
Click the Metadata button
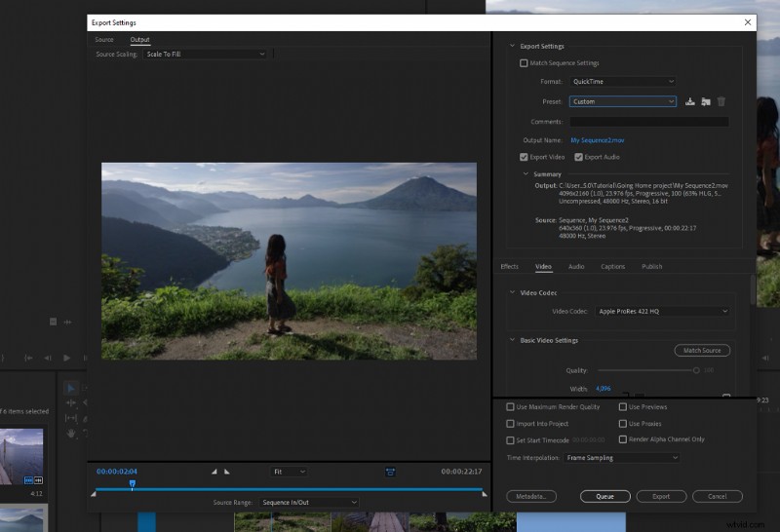(531, 496)
